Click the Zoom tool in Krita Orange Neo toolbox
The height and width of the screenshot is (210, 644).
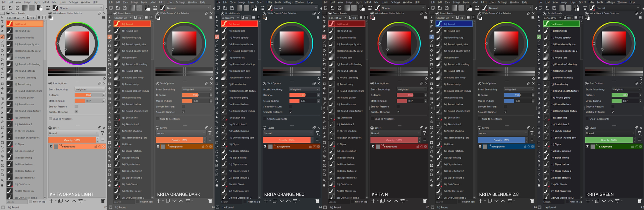(217, 181)
